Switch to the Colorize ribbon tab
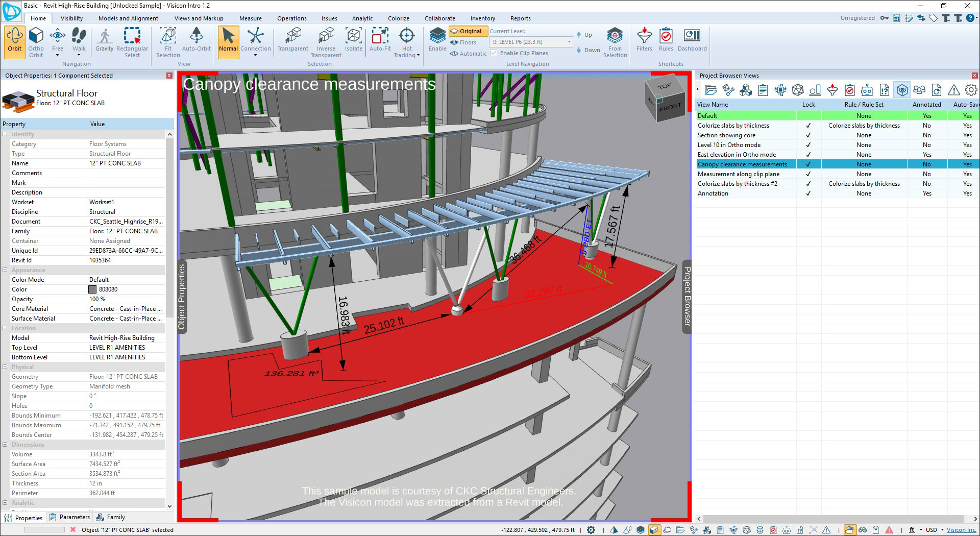980x536 pixels. pyautogui.click(x=398, y=18)
